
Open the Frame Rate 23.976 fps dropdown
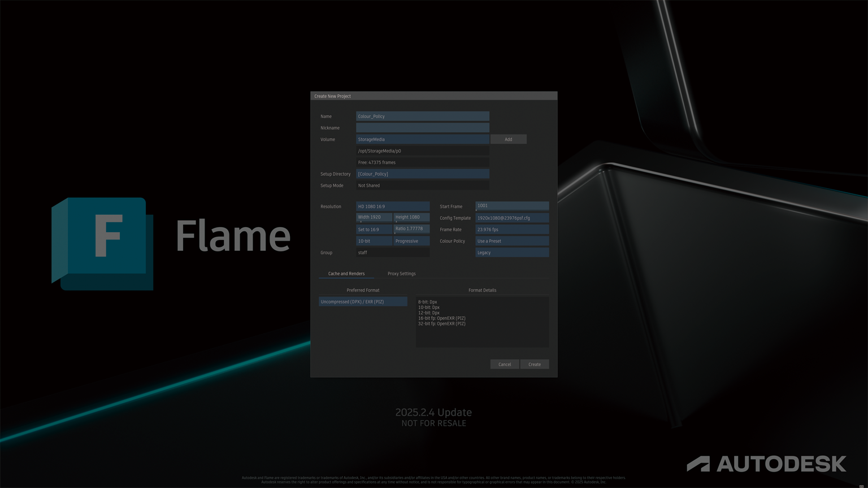(512, 229)
